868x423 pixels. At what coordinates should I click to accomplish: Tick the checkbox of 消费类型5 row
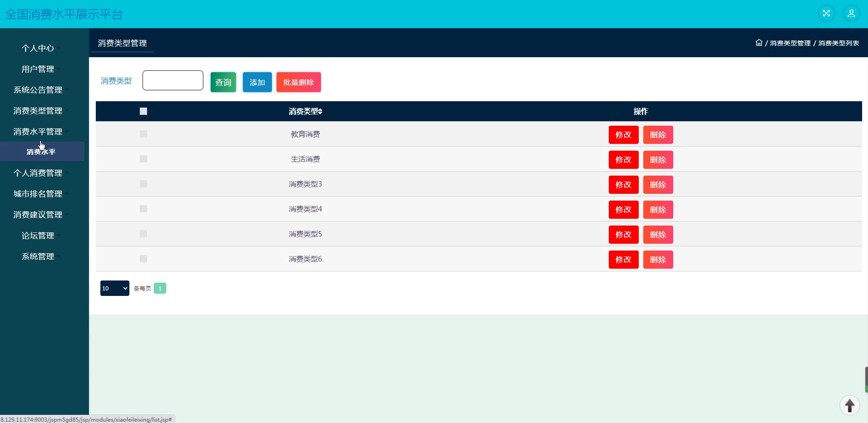coord(143,234)
